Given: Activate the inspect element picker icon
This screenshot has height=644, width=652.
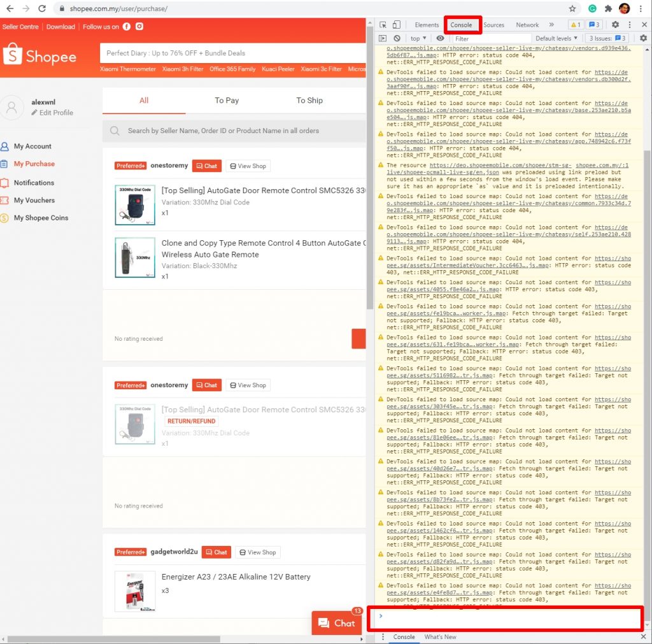Looking at the screenshot, I should 383,25.
